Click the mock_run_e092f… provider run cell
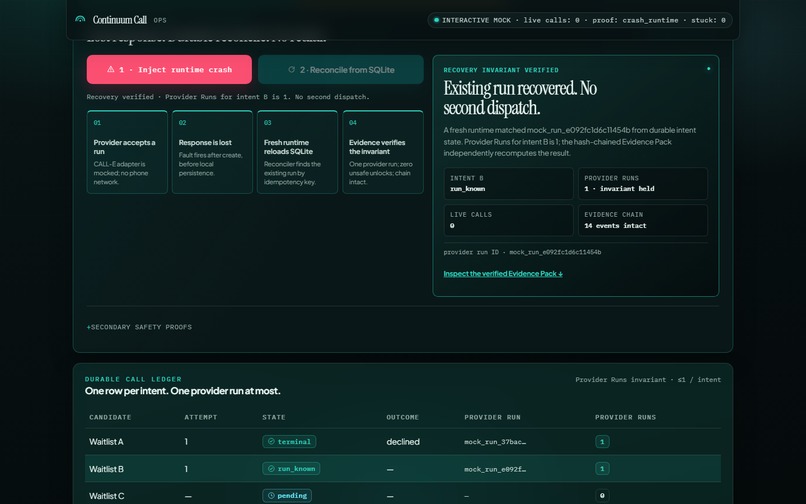This screenshot has height=504, width=806. pyautogui.click(x=495, y=469)
